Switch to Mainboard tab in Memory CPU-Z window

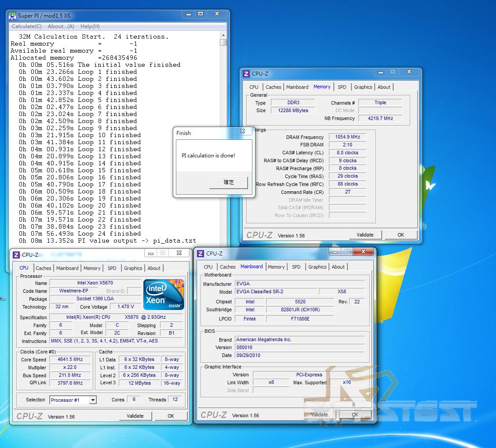[x=297, y=87]
